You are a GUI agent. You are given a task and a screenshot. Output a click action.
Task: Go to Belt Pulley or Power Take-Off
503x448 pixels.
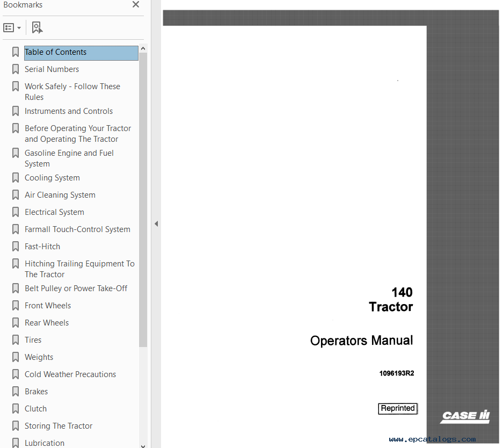(76, 288)
